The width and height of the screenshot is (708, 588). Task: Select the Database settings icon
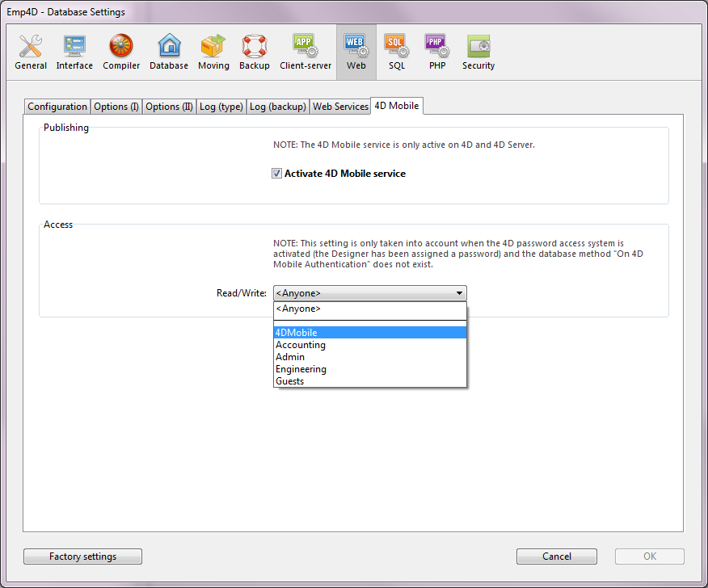(169, 52)
